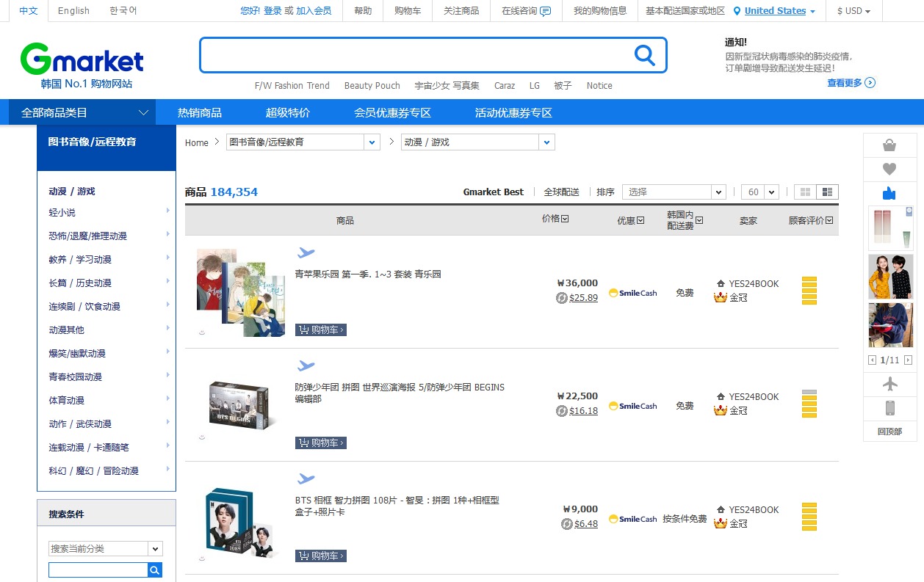Click the online consultation chat icon
The height and width of the screenshot is (582, 924).
click(545, 11)
